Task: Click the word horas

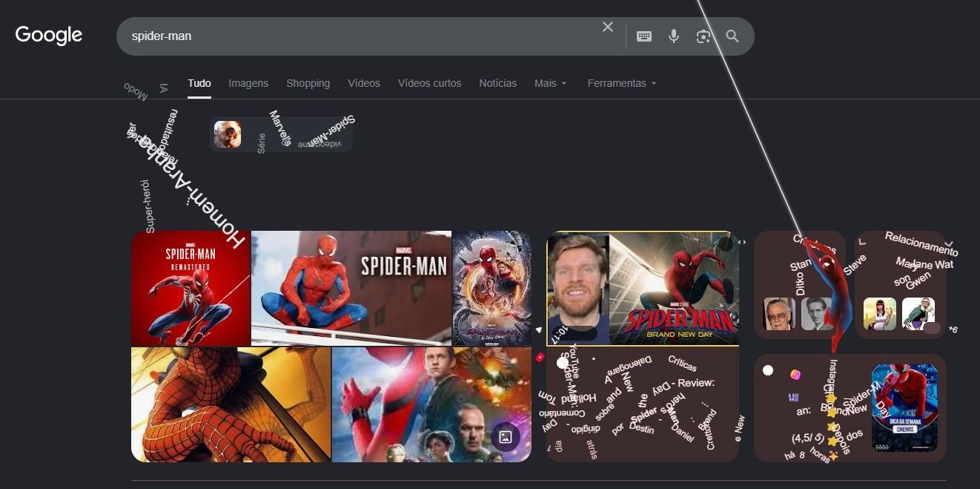Action: click(x=818, y=456)
